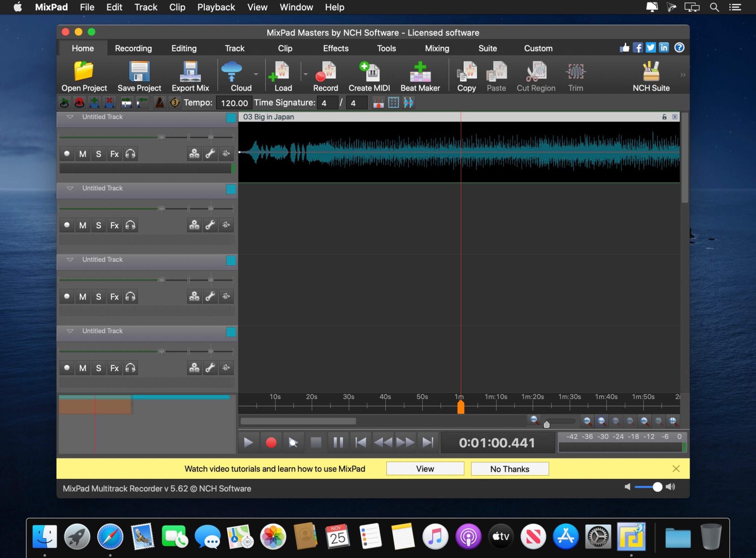Screen dimensions: 756x558
Task: Dismiss tutorials banner with No Thanks
Action: click(x=509, y=468)
